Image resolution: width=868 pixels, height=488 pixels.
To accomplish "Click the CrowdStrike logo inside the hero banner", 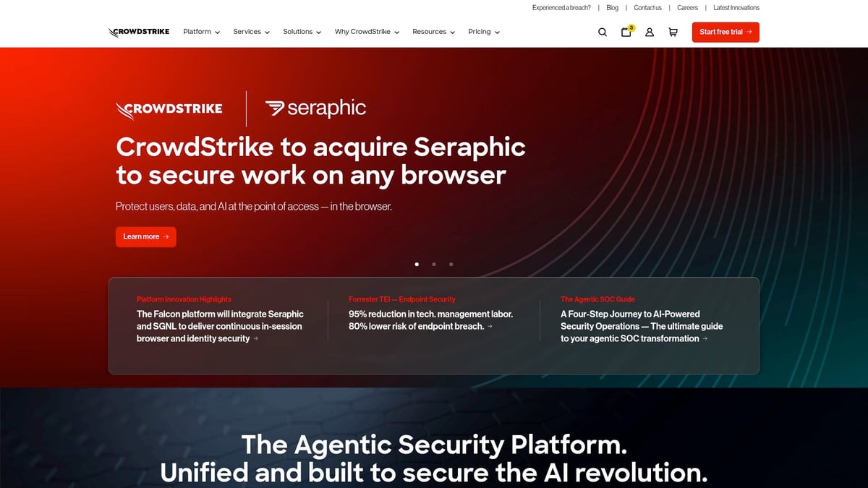I will (x=169, y=108).
